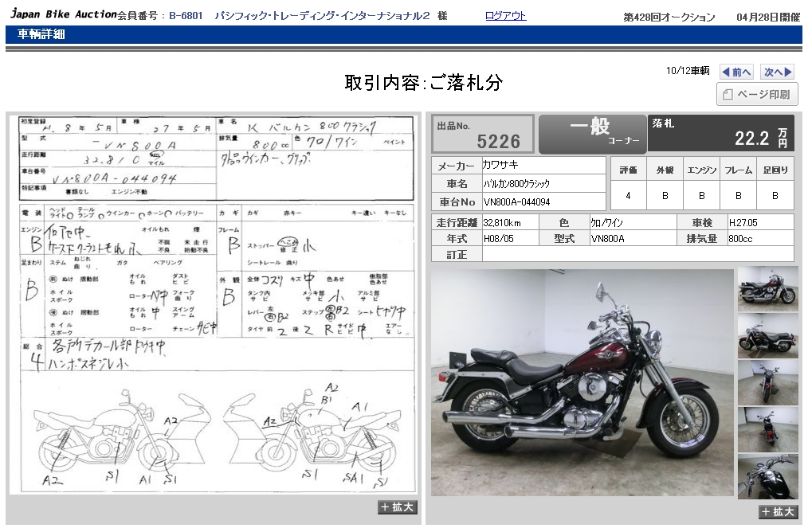
Task: Click the 04月28日開催 auction date text
Action: point(768,17)
